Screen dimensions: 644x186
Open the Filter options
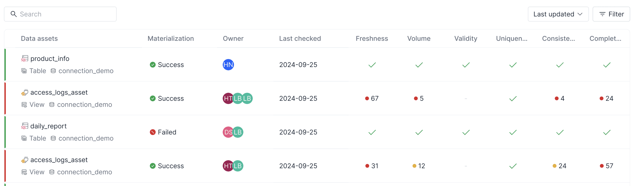pyautogui.click(x=611, y=14)
